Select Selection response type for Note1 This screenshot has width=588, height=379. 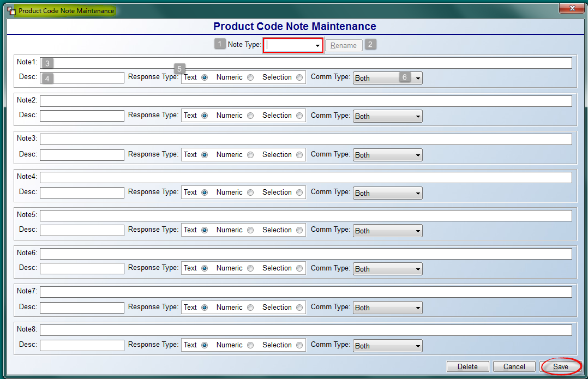tap(299, 77)
